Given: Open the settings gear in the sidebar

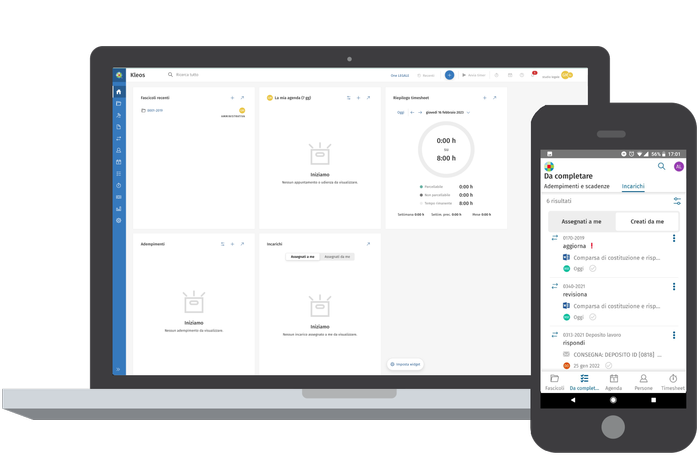Looking at the screenshot, I should click(x=119, y=220).
